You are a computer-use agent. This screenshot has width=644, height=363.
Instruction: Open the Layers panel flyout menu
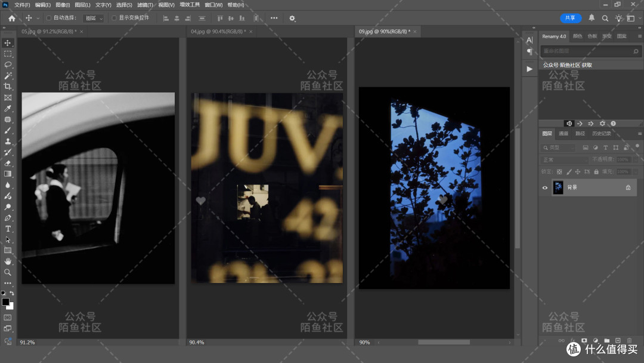point(639,134)
